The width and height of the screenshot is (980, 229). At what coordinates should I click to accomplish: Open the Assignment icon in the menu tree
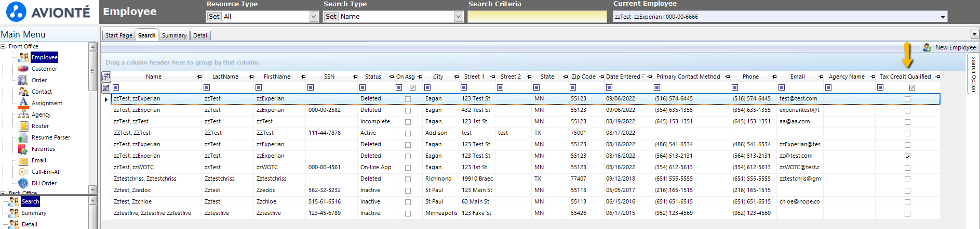pyautogui.click(x=23, y=103)
